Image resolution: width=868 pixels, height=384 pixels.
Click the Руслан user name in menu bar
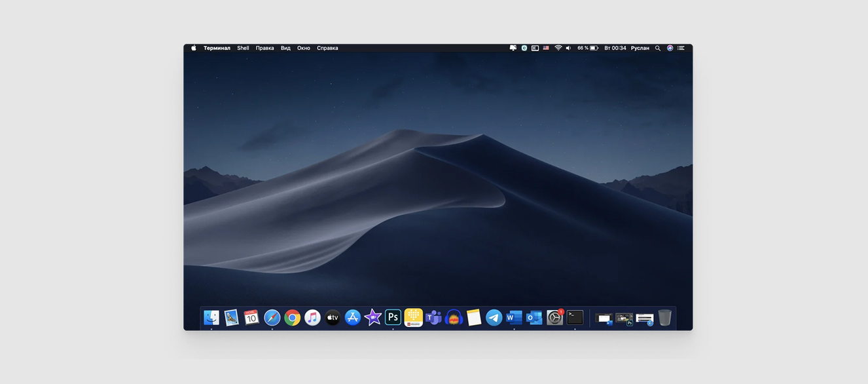tap(640, 48)
